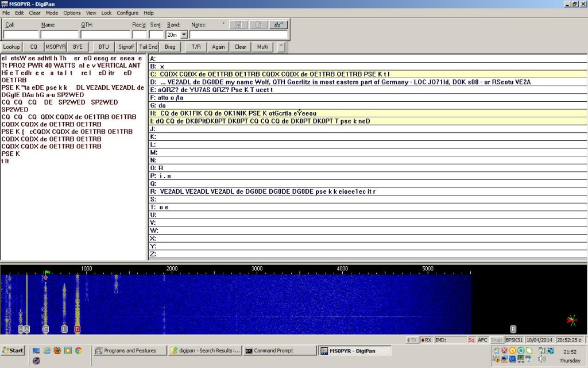This screenshot has height=368, width=588.
Task: Switch to RX receive mode
Action: click(x=426, y=340)
